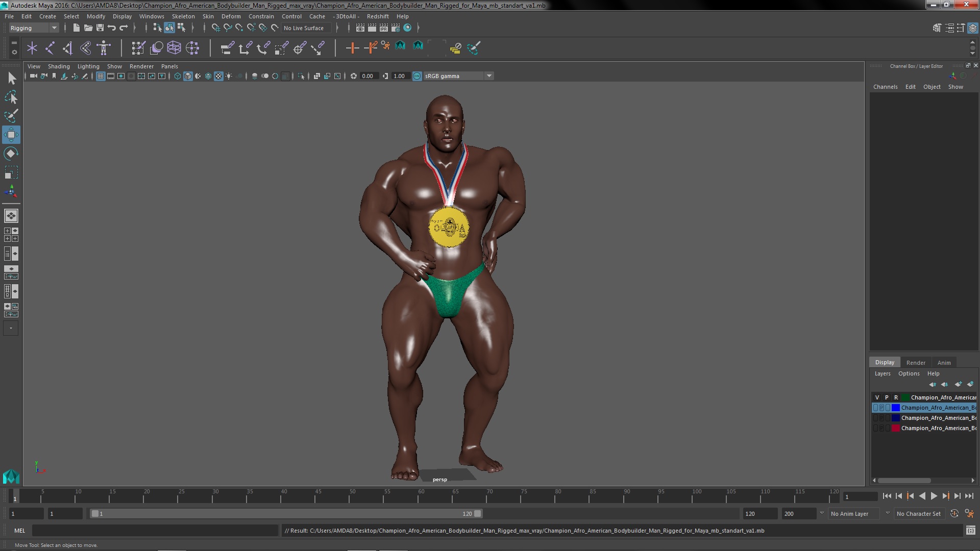Screen dimensions: 980x551
Task: Toggle visibility of the red layer
Action: click(875, 428)
